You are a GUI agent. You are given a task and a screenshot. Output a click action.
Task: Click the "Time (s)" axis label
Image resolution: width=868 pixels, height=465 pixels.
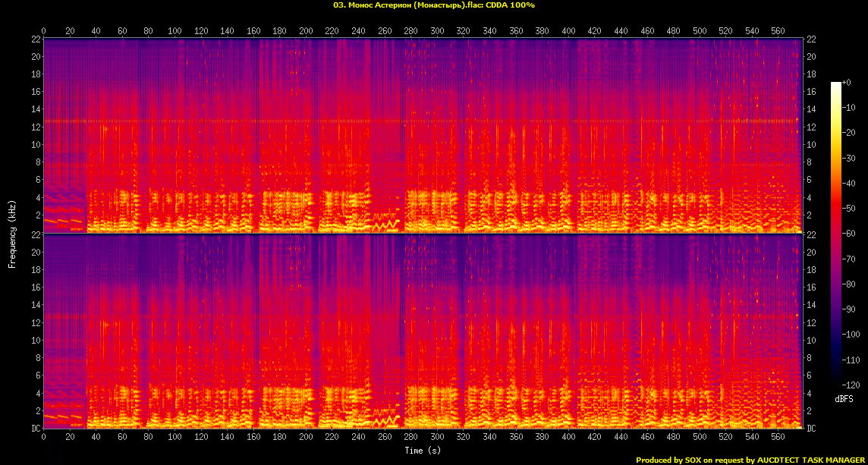pos(423,451)
